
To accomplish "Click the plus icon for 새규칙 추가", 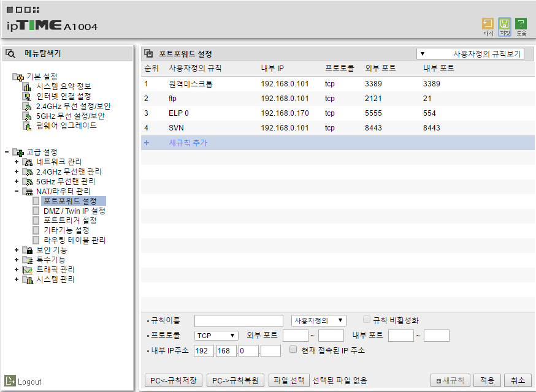I will coord(147,143).
